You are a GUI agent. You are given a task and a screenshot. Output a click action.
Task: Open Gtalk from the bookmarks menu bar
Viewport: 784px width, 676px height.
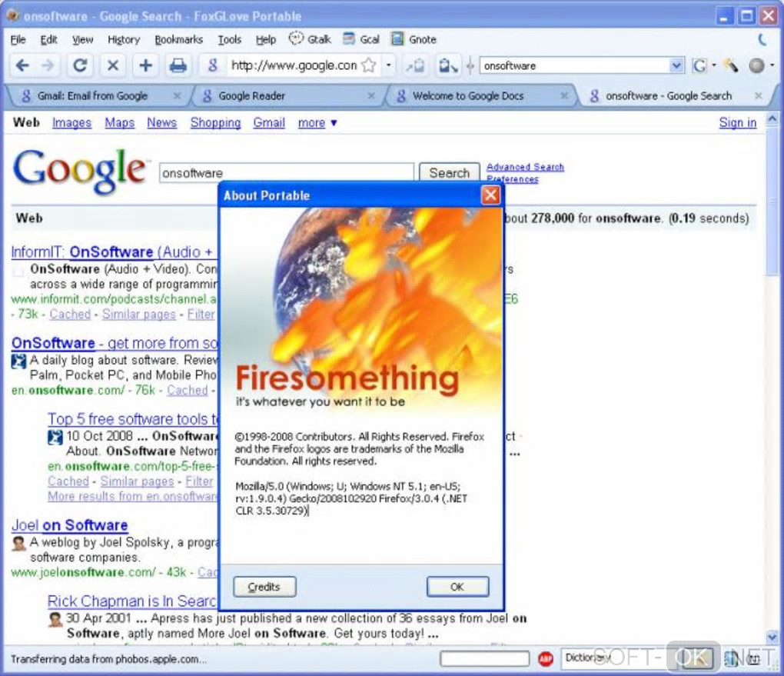(x=310, y=39)
